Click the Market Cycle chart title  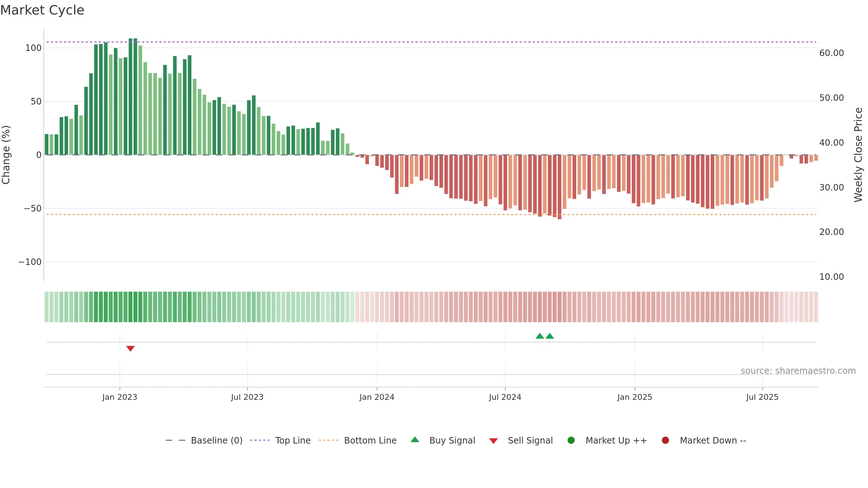click(42, 10)
